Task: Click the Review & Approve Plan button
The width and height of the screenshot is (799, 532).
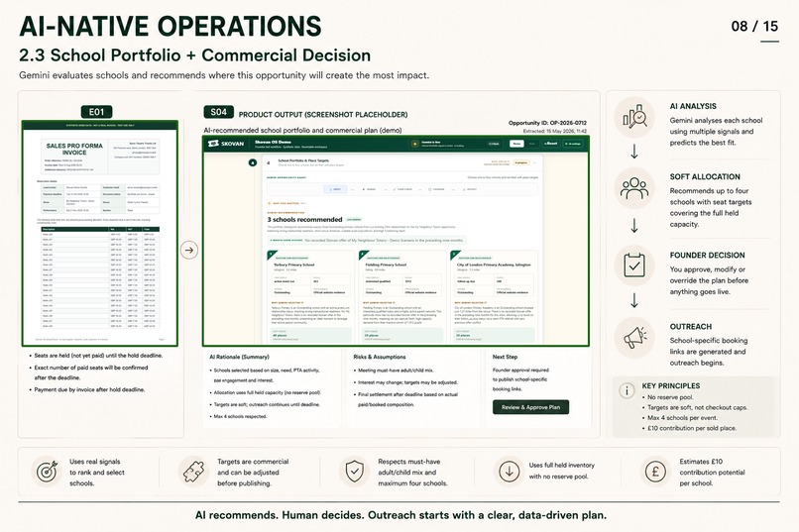Action: point(530,407)
